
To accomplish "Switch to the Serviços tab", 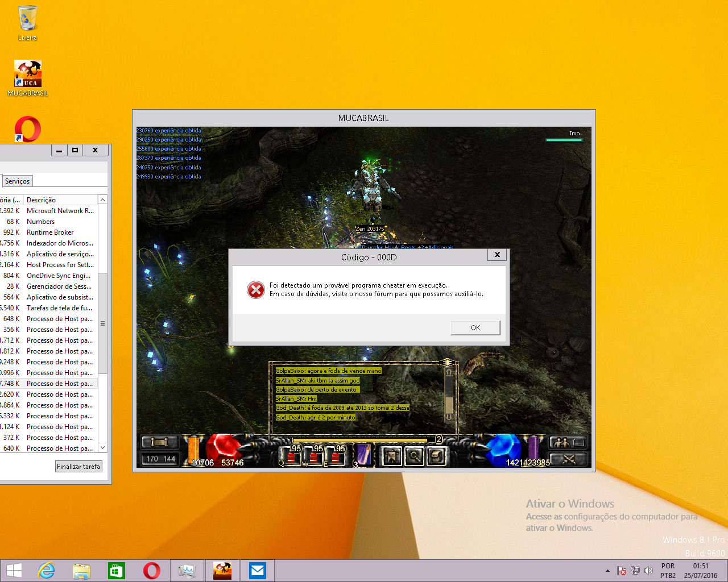I will click(18, 181).
